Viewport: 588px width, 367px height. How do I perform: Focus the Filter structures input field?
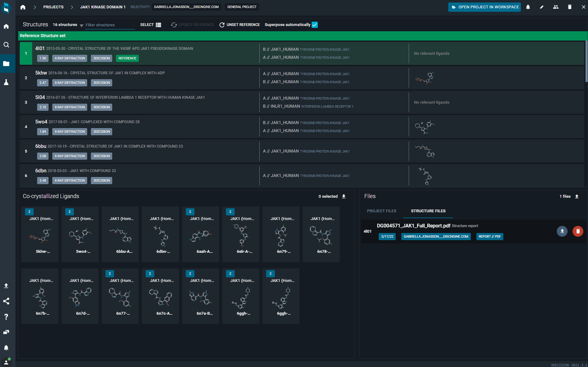point(110,25)
